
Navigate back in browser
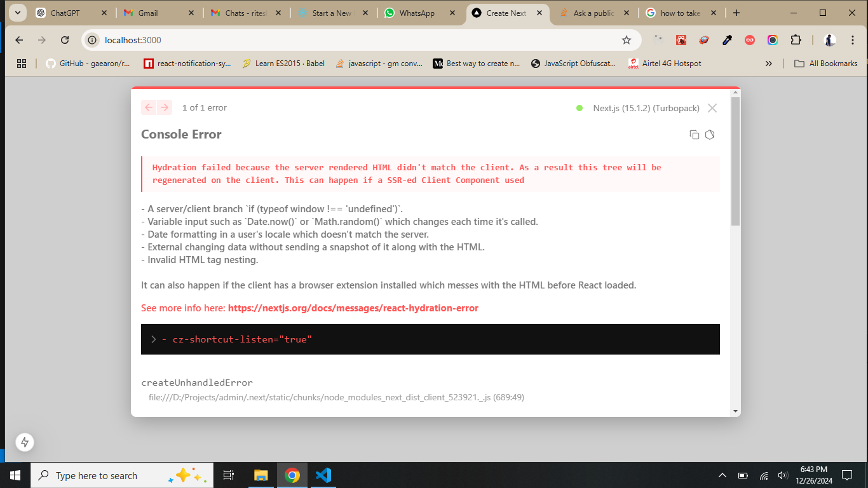click(x=19, y=40)
